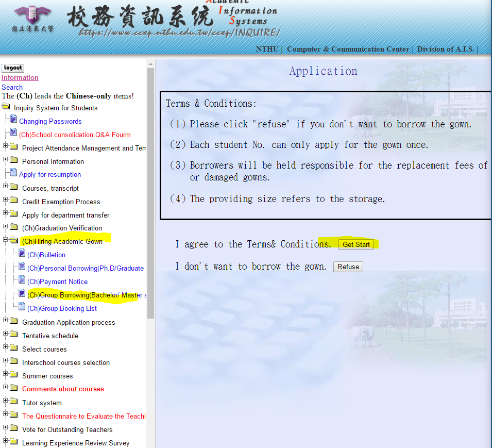Click the NTHU university logo

point(32,19)
